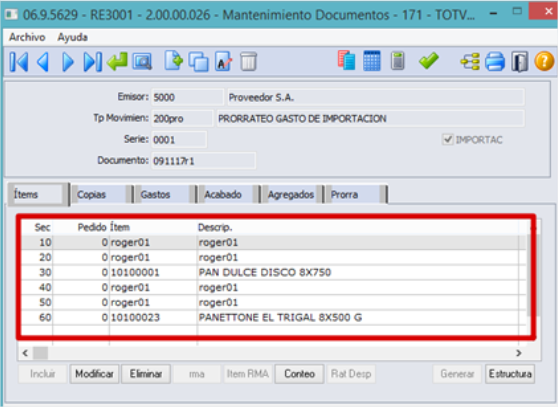Jump to last record icon
This screenshot has width=558, height=407.
93,62
